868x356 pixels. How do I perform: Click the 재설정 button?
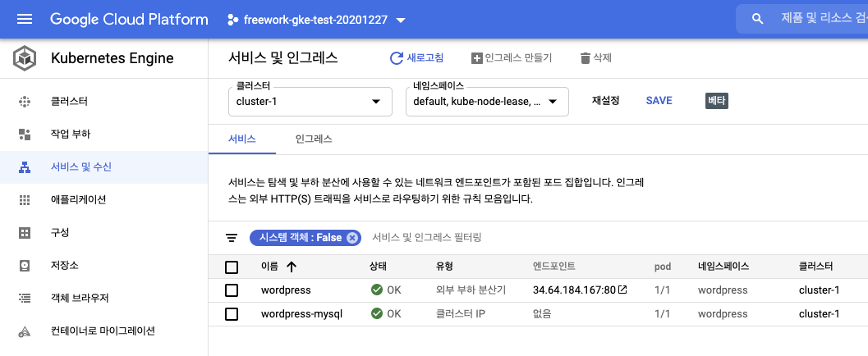[x=605, y=101]
